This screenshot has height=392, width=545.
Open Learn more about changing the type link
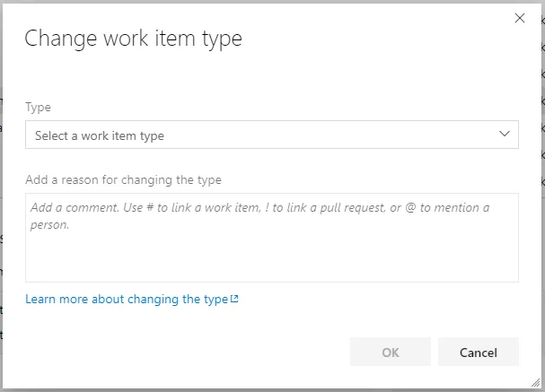tap(127, 300)
